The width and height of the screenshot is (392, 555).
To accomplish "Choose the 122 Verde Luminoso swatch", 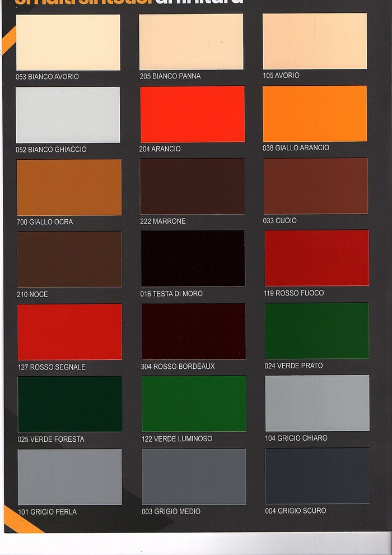I will click(194, 404).
